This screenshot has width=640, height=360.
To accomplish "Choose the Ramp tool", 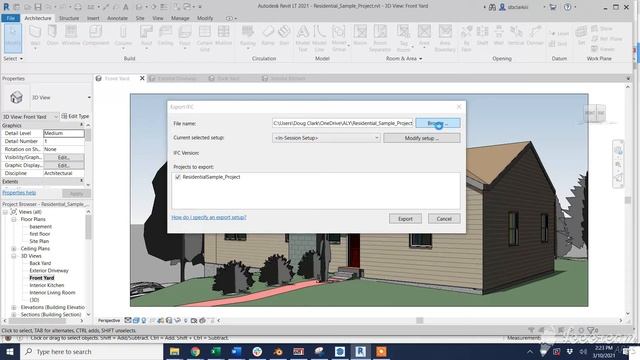I will 268,36.
